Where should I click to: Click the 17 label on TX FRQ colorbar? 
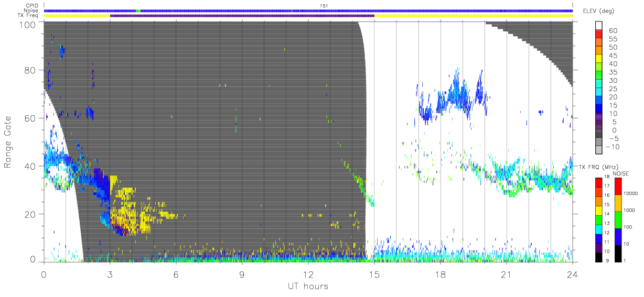606,186
